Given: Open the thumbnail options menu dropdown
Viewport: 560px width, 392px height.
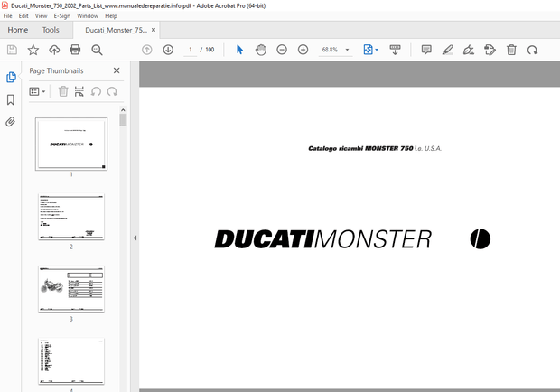Looking at the screenshot, I should (x=37, y=92).
